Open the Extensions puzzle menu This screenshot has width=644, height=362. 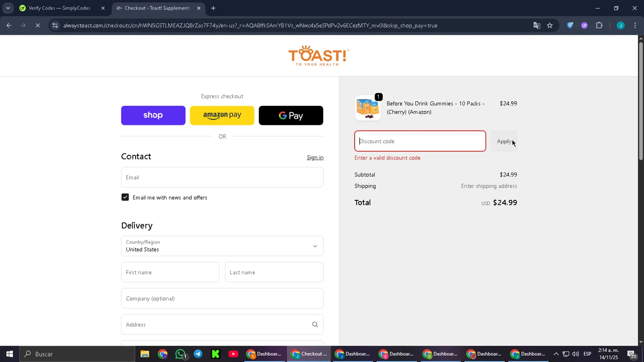point(599,25)
